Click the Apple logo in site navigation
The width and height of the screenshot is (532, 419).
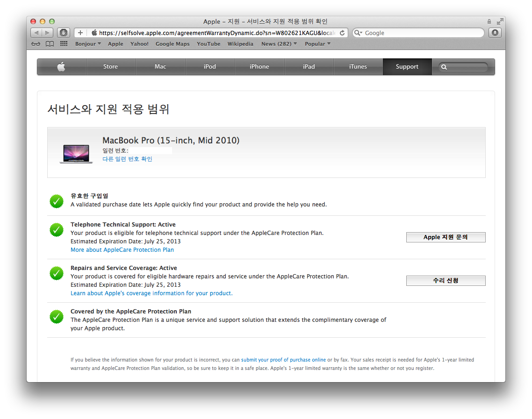[61, 67]
